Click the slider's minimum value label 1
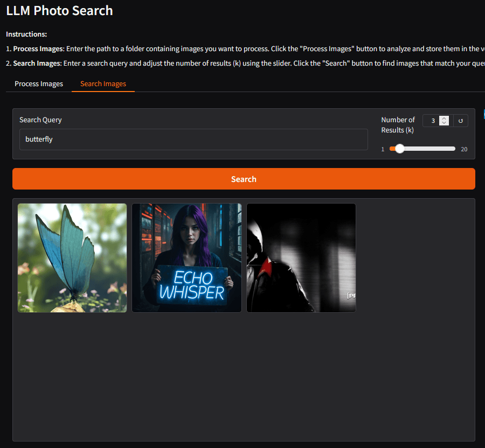The width and height of the screenshot is (485, 448). pos(383,150)
